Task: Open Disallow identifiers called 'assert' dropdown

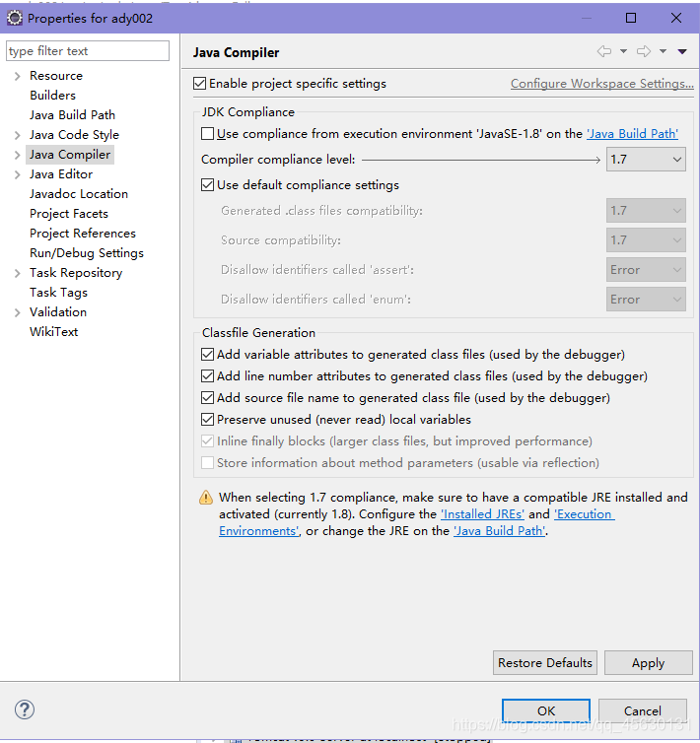Action: [646, 270]
